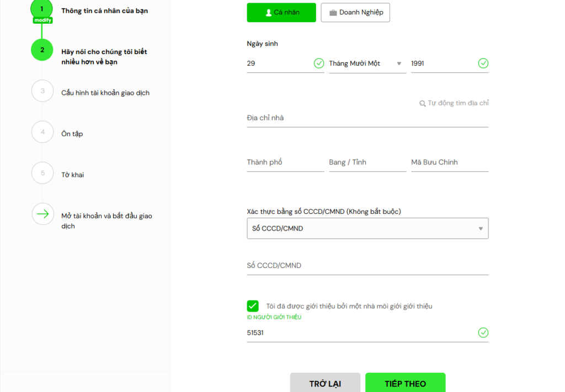Open Thông tin cá nhân của bạn step
The image size is (565, 392).
click(104, 11)
